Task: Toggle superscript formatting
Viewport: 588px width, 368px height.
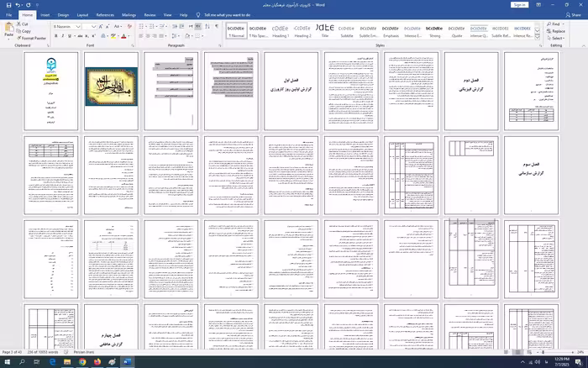Action: 93,36
